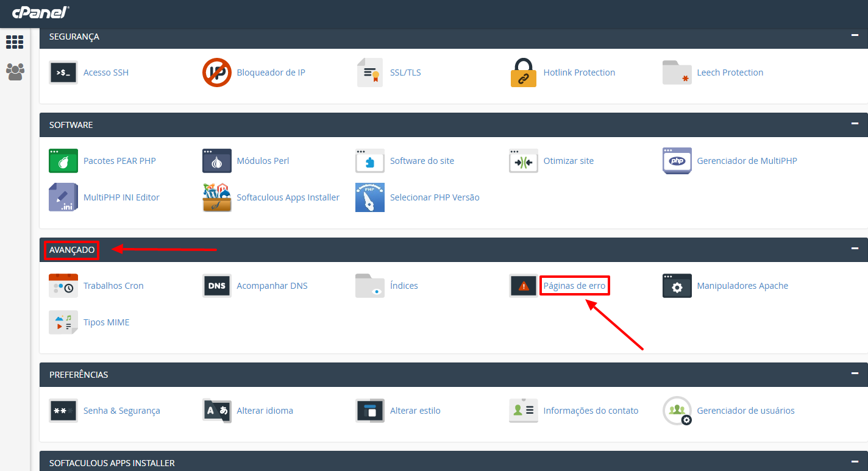Open the sidebar home grid icon
The height and width of the screenshot is (471, 868).
point(15,42)
